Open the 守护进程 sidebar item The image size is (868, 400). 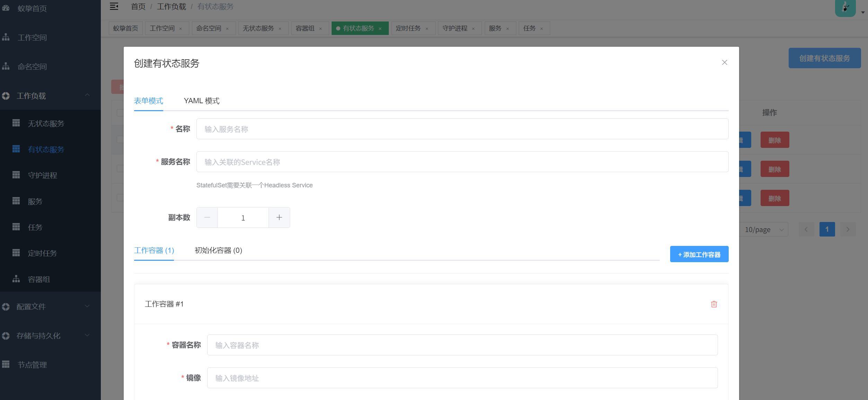tap(42, 175)
